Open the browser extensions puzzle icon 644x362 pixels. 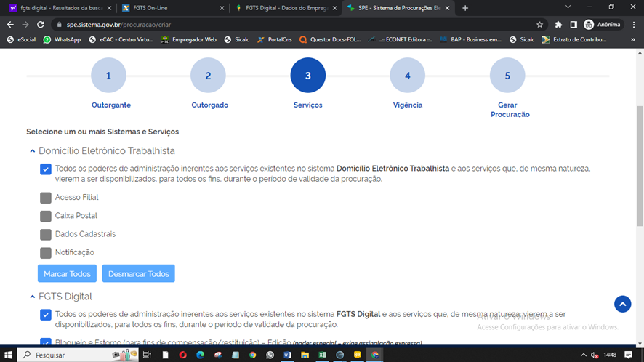tap(558, 24)
